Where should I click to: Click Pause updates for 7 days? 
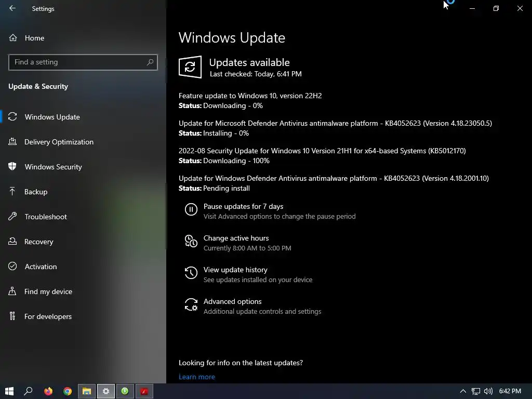(x=243, y=206)
